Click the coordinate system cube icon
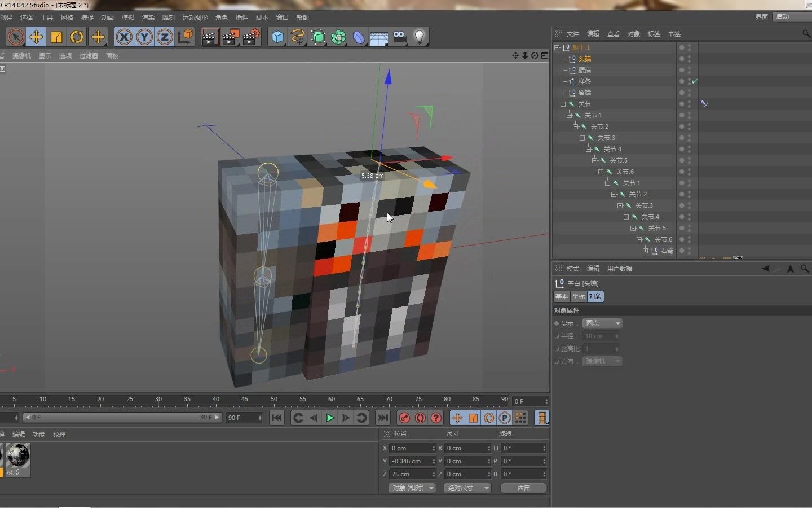 [x=185, y=37]
